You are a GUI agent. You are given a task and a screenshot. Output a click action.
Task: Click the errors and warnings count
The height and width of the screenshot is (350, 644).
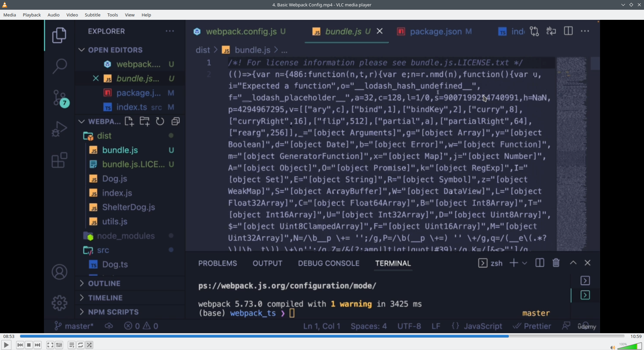[141, 326]
